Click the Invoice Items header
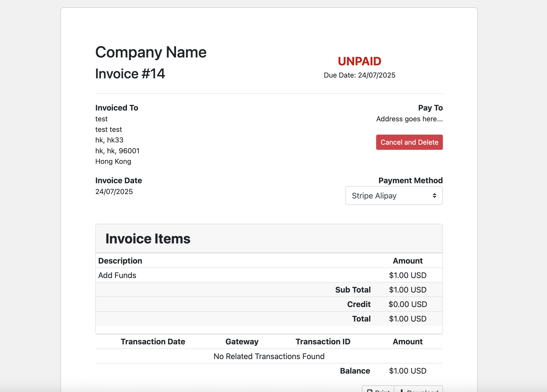Screen dimensions: 547x392 pos(148,238)
